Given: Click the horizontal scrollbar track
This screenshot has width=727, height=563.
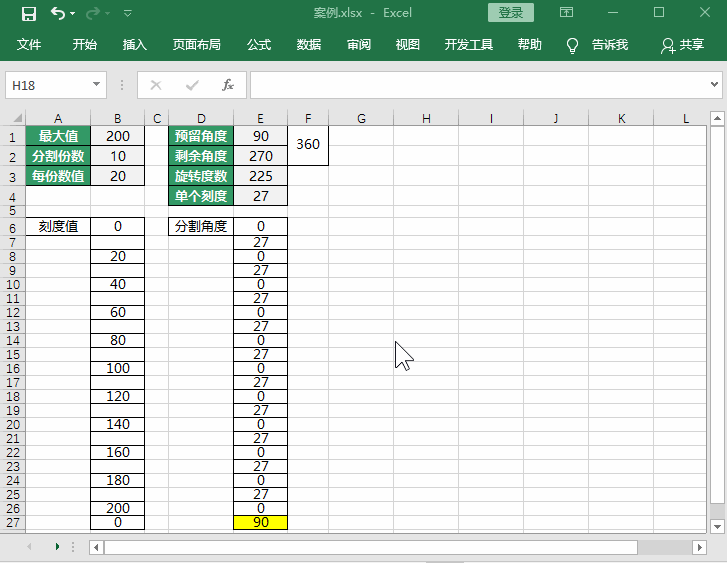Looking at the screenshot, I should 665,547.
